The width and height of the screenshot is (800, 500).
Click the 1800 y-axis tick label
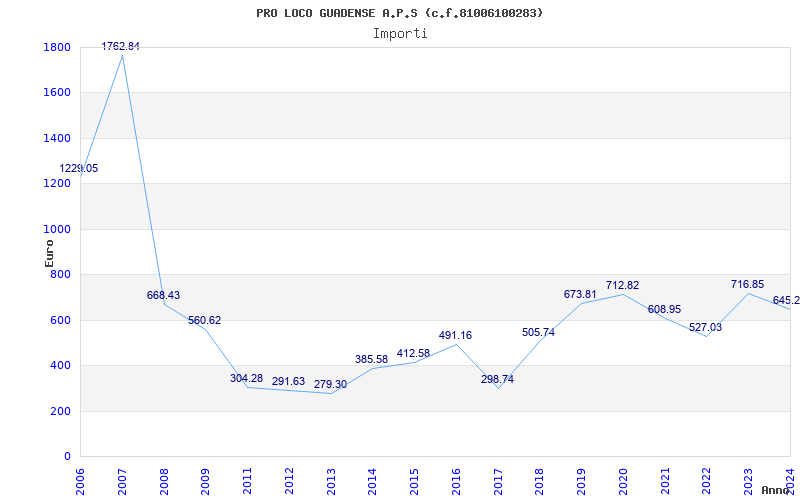click(x=57, y=47)
